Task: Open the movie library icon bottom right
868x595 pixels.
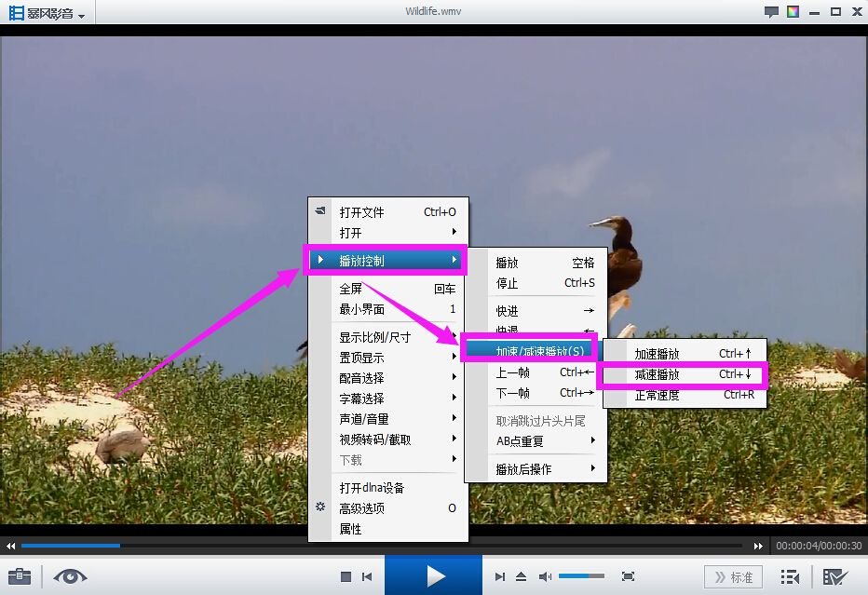Action: [x=836, y=575]
